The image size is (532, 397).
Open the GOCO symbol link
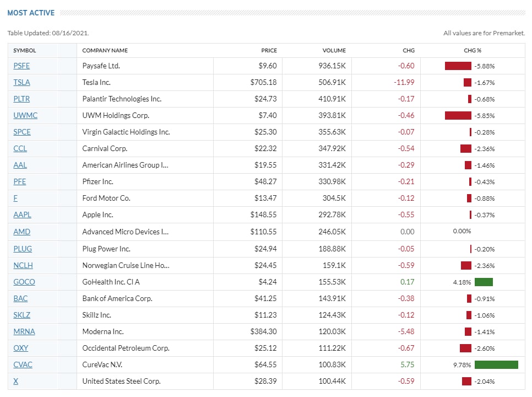pyautogui.click(x=24, y=282)
